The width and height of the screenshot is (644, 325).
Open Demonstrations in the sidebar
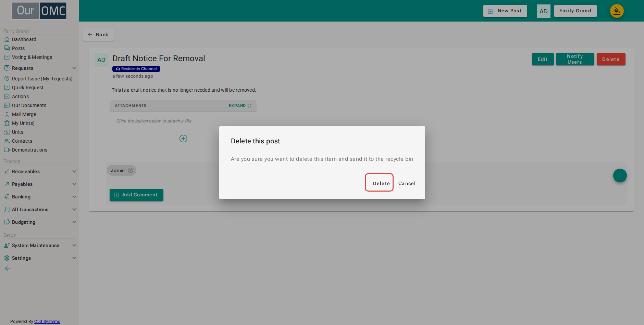29,150
